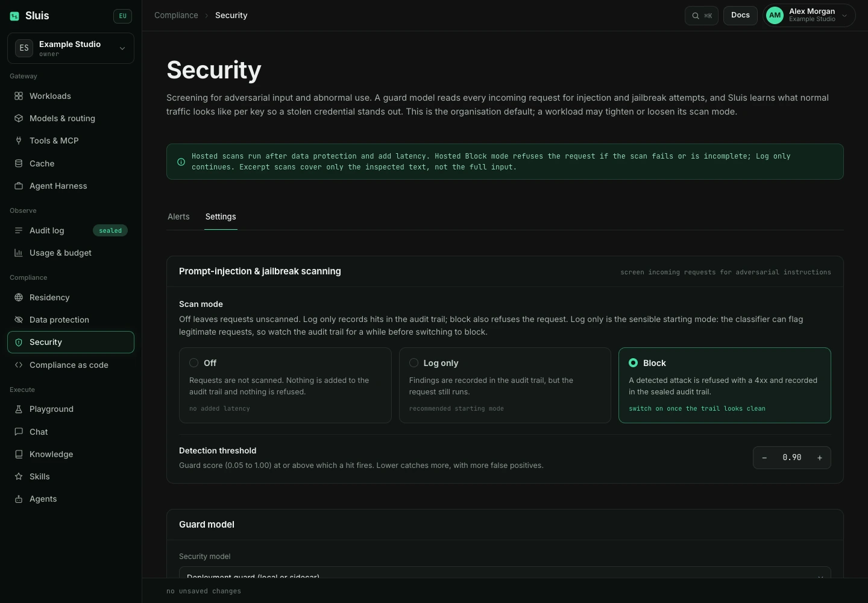Click the Security shield icon in sidebar

pos(19,342)
